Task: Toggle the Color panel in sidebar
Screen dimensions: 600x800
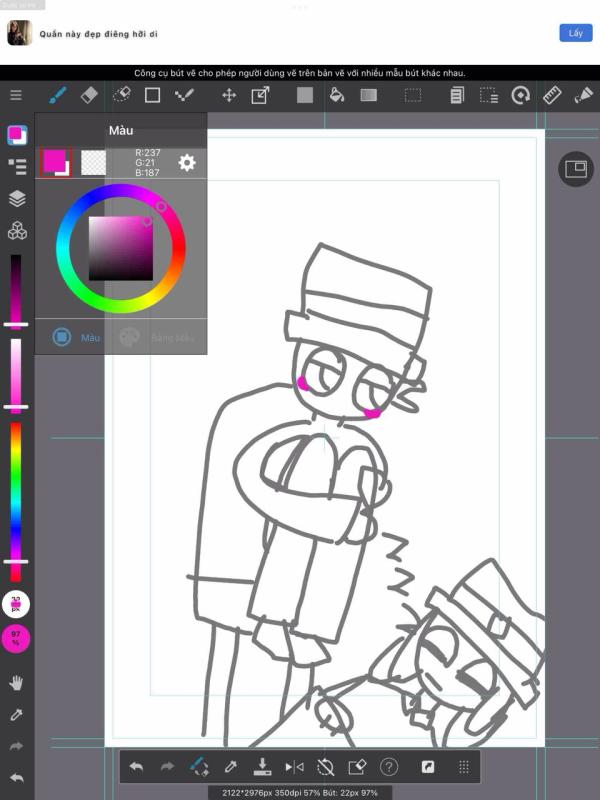Action: click(x=17, y=135)
